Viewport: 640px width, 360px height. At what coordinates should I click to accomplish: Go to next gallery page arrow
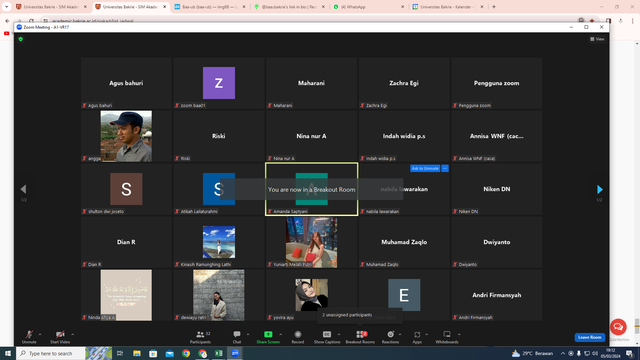(x=599, y=189)
